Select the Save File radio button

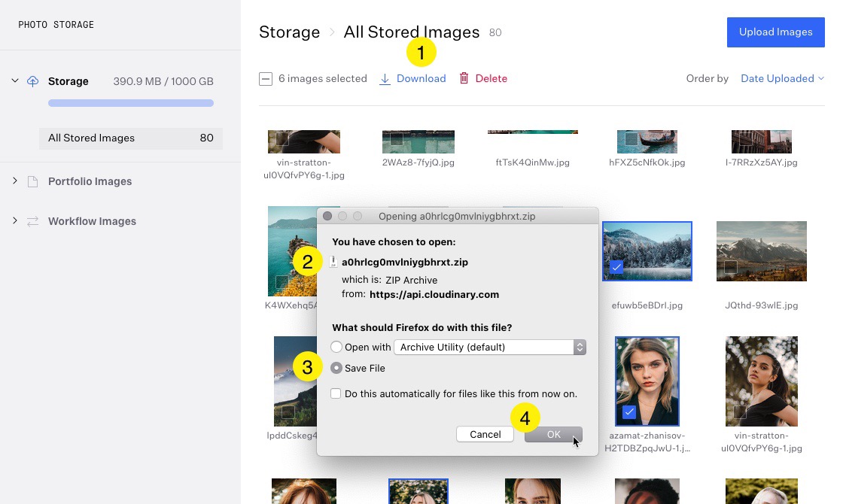(x=336, y=368)
